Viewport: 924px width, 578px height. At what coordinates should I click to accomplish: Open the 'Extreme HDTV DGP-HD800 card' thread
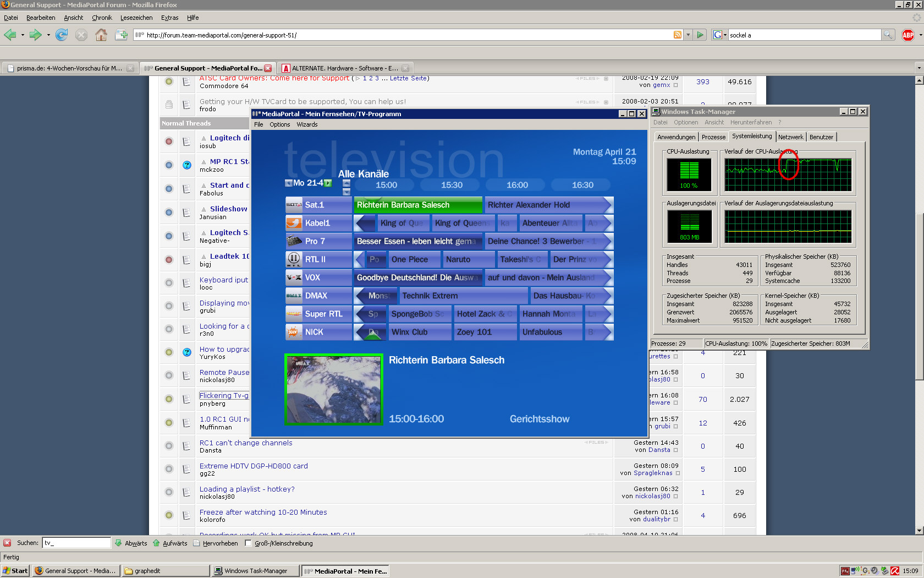coord(254,466)
